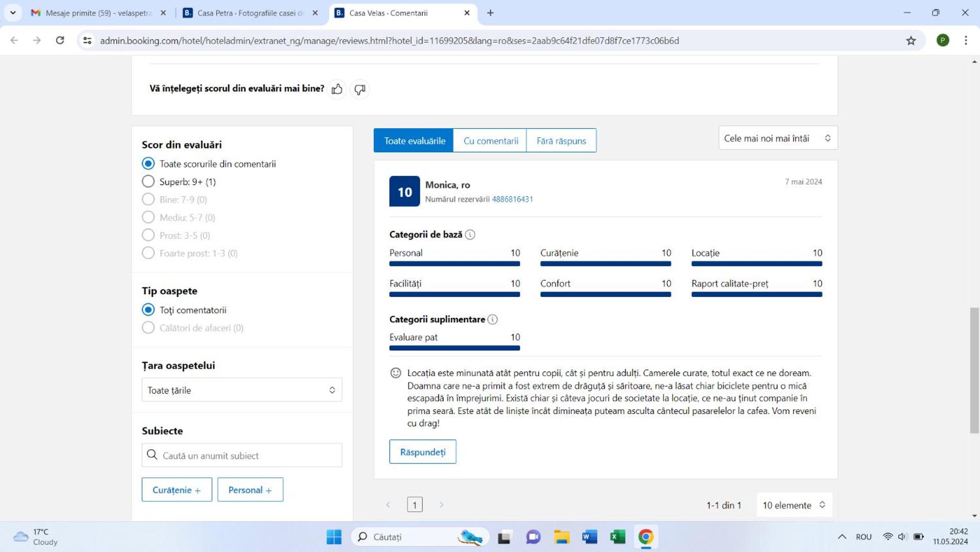Open the chat app taskbar icon
980x552 pixels.
(533, 537)
